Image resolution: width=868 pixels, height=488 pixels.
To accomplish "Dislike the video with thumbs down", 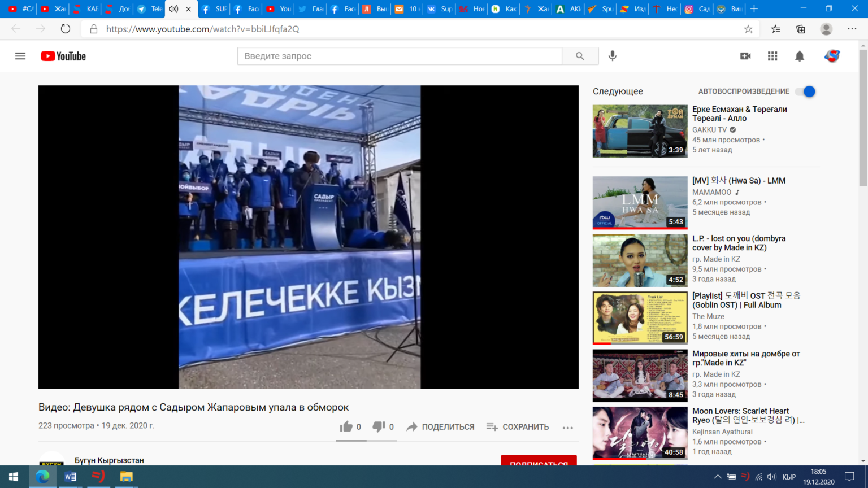I will (379, 427).
